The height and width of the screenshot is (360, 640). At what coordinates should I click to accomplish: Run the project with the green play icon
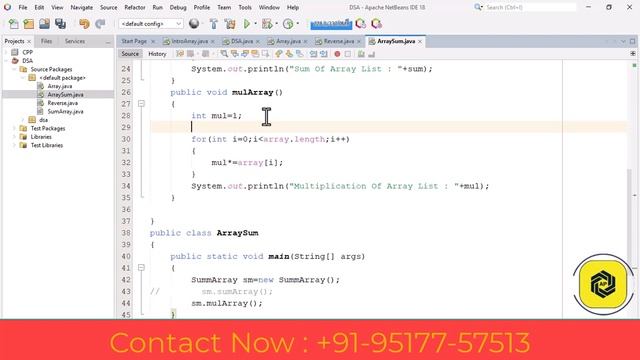[x=247, y=24]
